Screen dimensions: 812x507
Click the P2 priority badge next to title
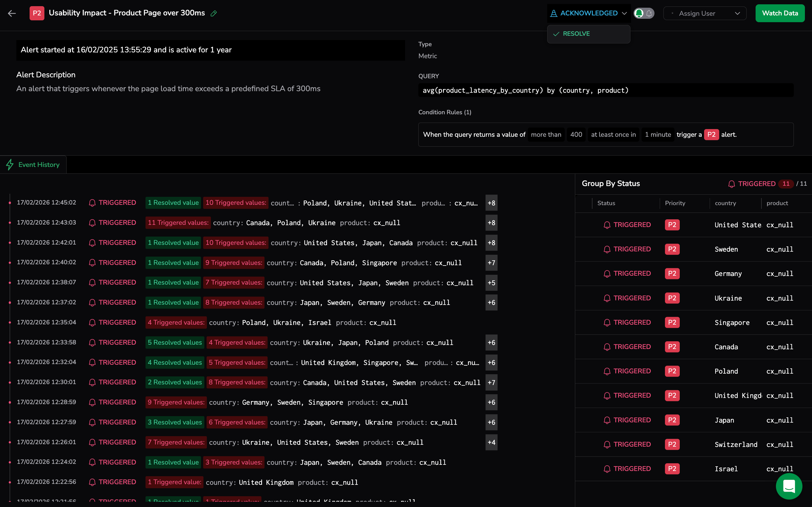click(37, 14)
